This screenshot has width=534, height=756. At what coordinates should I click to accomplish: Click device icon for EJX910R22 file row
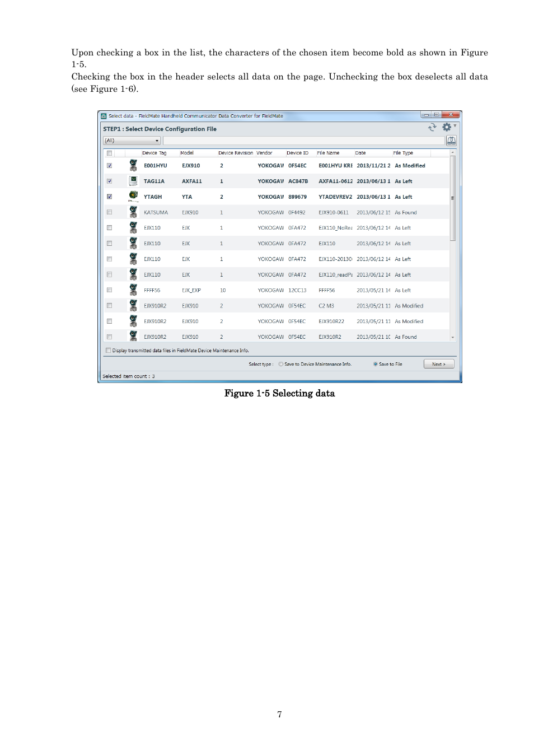pos(133,321)
